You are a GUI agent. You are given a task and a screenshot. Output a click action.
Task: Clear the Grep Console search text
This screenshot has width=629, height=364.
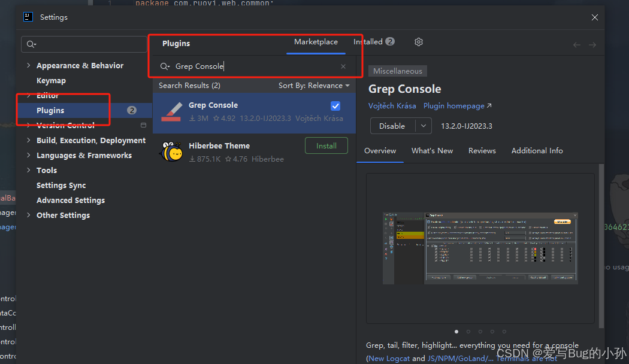point(343,66)
